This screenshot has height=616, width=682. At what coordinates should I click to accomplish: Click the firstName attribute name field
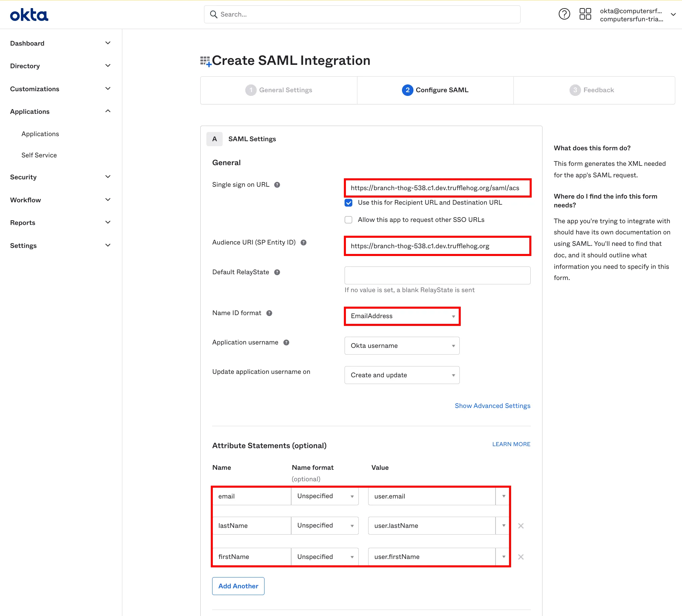coord(251,557)
